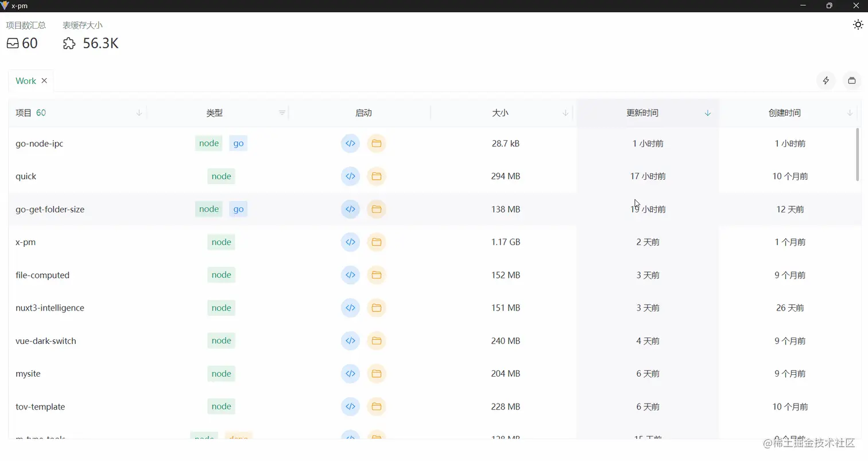The image size is (868, 461).
Task: Open go-node-ipc in code editor
Action: click(x=350, y=144)
